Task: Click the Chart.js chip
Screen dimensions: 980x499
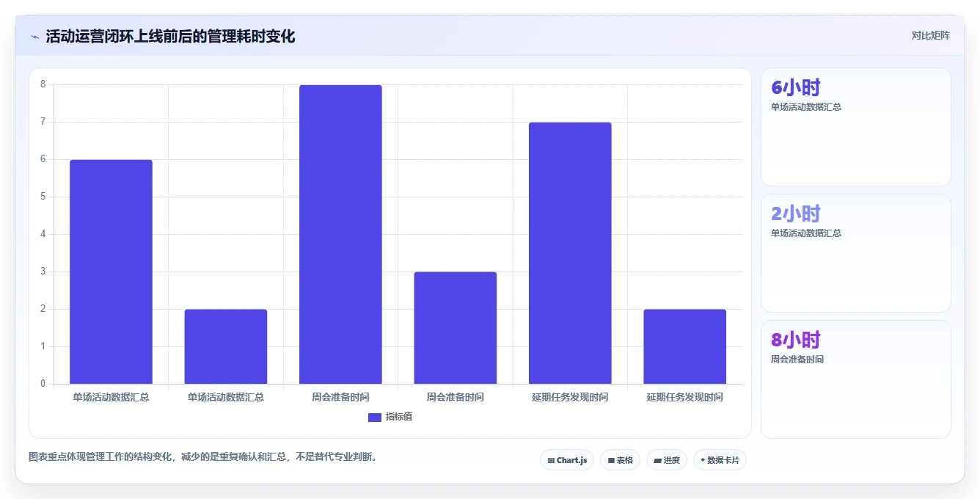Action: coord(567,460)
